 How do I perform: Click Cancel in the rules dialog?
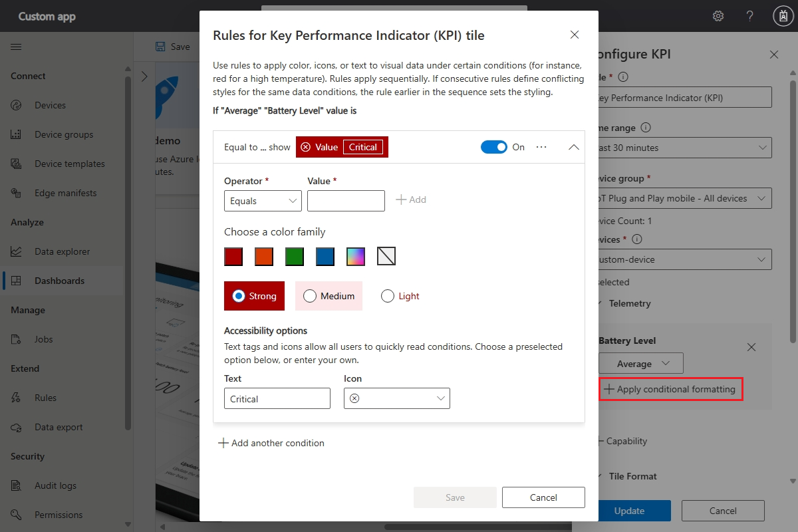[x=543, y=497]
